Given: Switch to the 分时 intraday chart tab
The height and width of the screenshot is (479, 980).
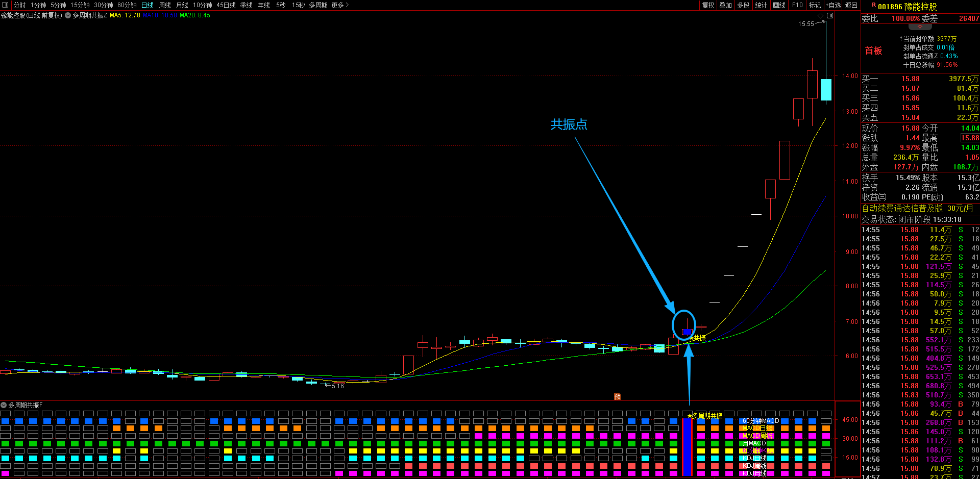Looking at the screenshot, I should pyautogui.click(x=19, y=5).
